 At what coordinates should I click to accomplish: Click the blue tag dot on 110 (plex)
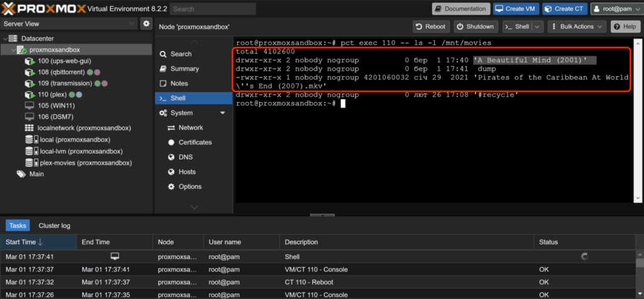coord(79,94)
